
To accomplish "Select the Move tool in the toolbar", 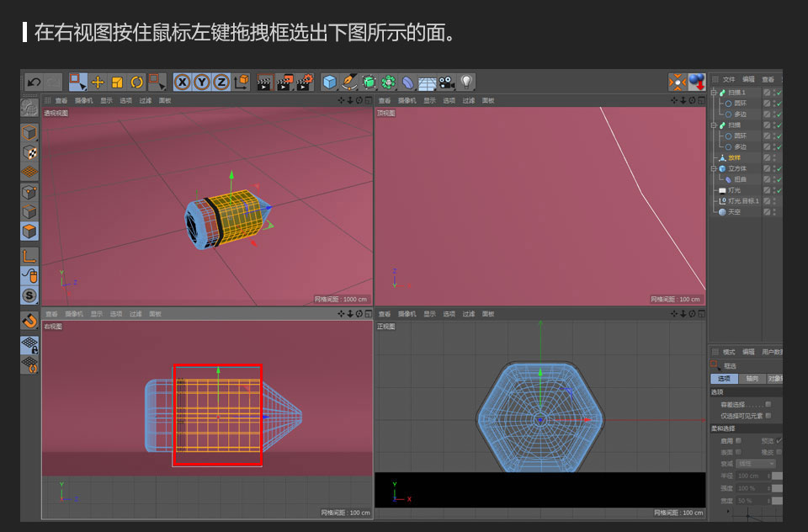I will (x=98, y=82).
